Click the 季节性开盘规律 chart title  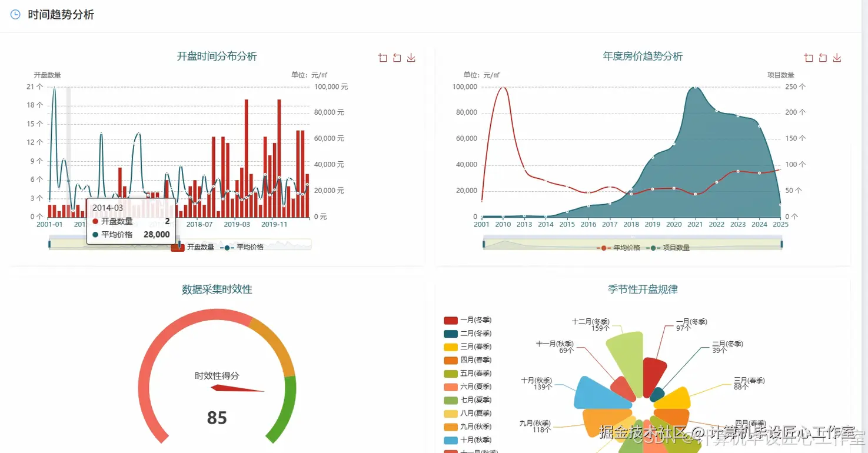click(643, 289)
